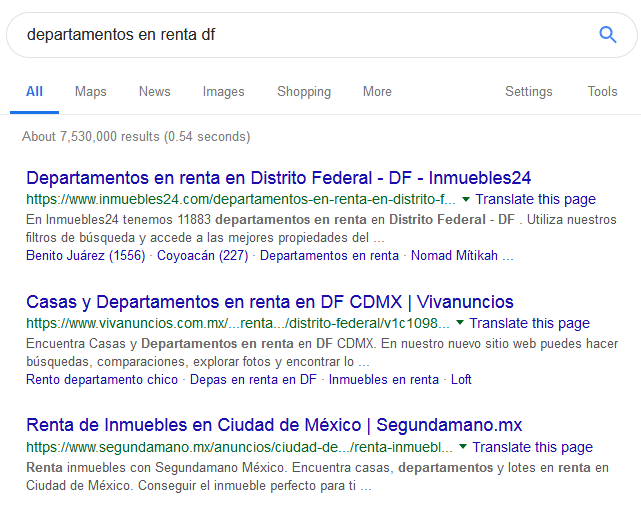Expand the Inmuebles24 URL dropdown arrow
The width and height of the screenshot is (641, 511).
[466, 200]
